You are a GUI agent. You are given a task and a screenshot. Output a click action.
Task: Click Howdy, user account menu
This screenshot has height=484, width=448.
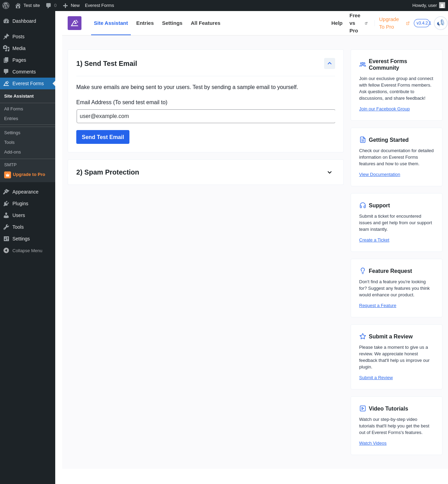tap(428, 6)
